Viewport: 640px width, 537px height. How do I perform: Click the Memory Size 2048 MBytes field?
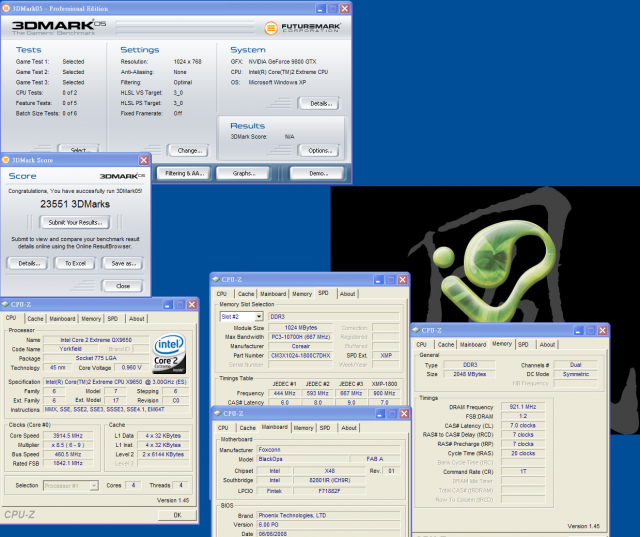pos(469,374)
